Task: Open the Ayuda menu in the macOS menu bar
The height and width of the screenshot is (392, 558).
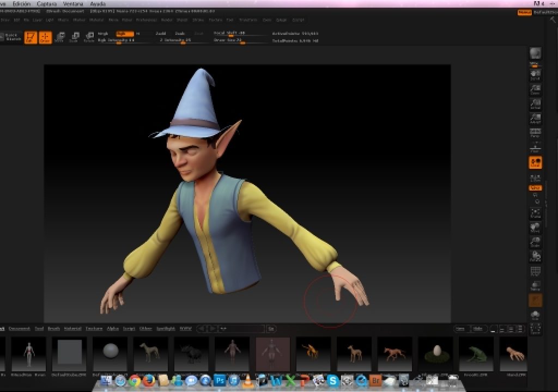Action: 98,4
